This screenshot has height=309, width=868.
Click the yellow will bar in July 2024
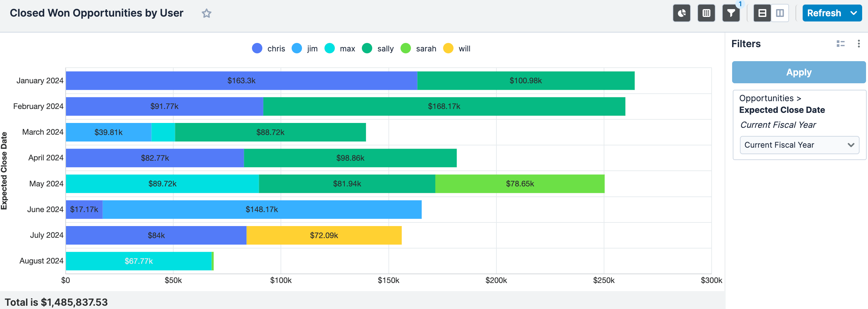click(324, 235)
